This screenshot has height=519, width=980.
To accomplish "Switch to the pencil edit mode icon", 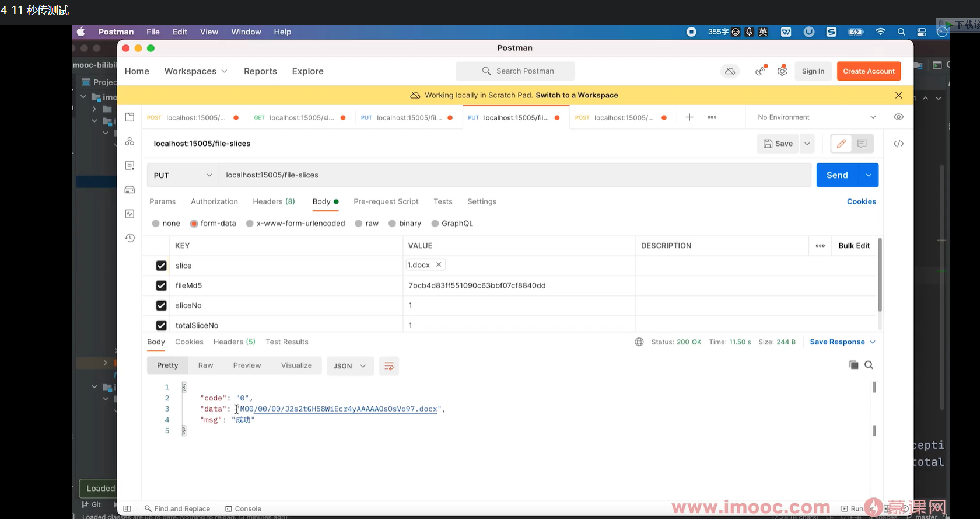I will point(841,144).
